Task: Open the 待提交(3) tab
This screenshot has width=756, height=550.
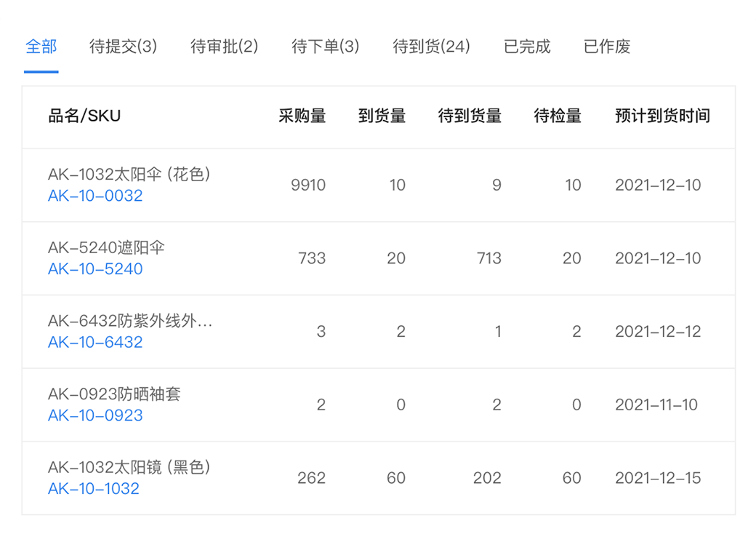Action: (125, 47)
